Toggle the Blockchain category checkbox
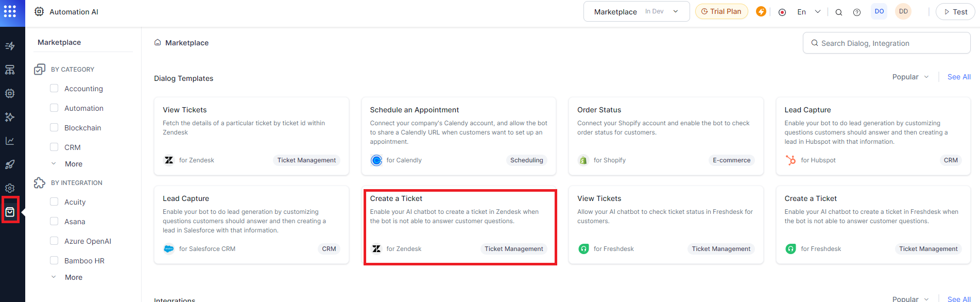The image size is (980, 302). coord(54,127)
